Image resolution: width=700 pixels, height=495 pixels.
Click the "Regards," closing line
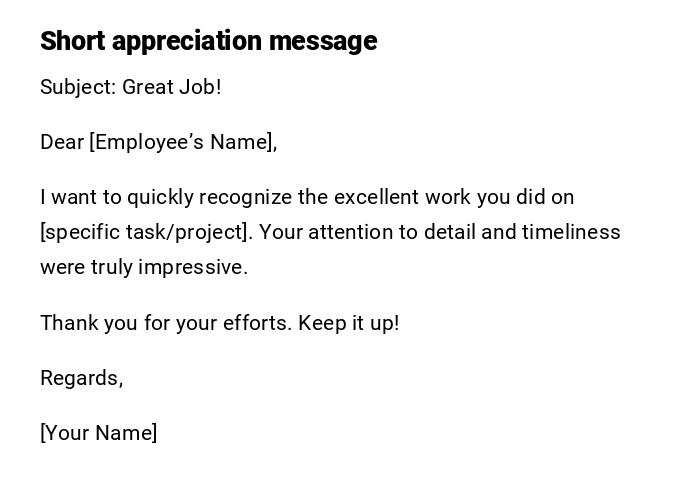coord(82,378)
